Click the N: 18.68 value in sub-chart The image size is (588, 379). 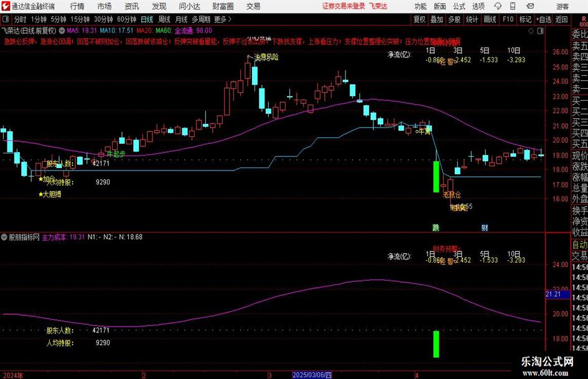[x=131, y=236]
